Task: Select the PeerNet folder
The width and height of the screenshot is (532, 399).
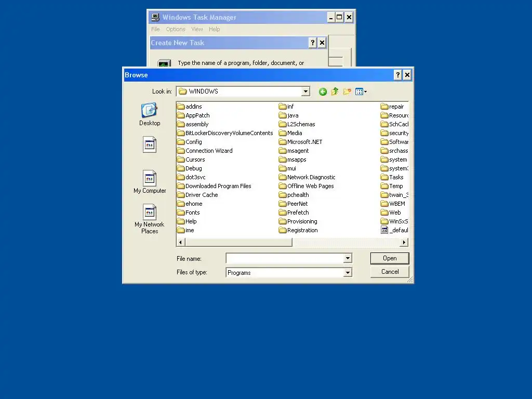Action: pos(293,204)
